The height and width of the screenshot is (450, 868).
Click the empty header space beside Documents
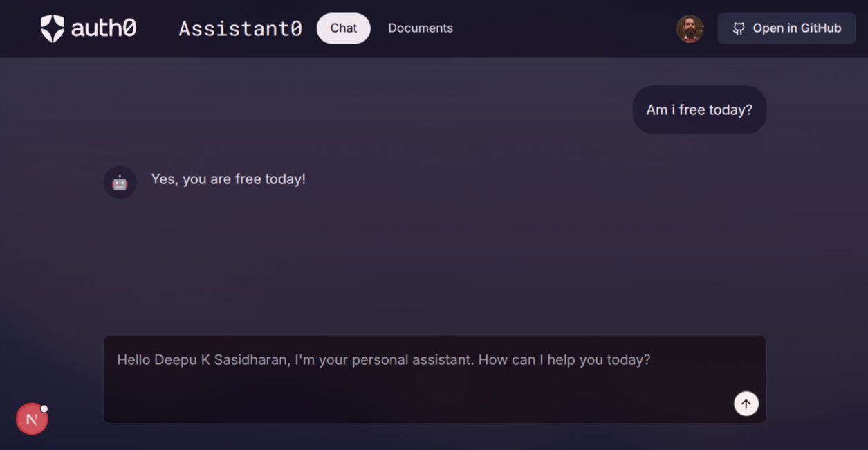(x=564, y=28)
